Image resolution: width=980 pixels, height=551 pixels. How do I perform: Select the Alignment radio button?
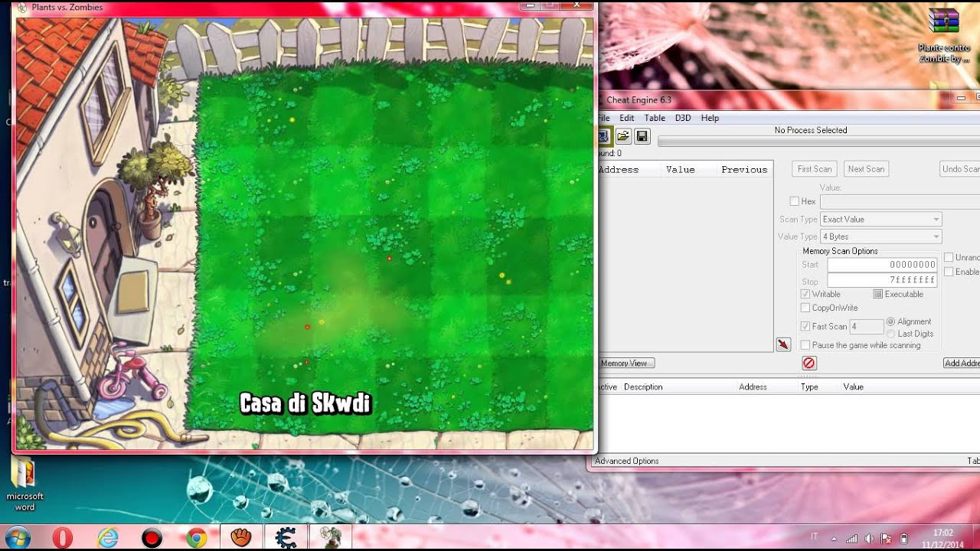tap(890, 321)
